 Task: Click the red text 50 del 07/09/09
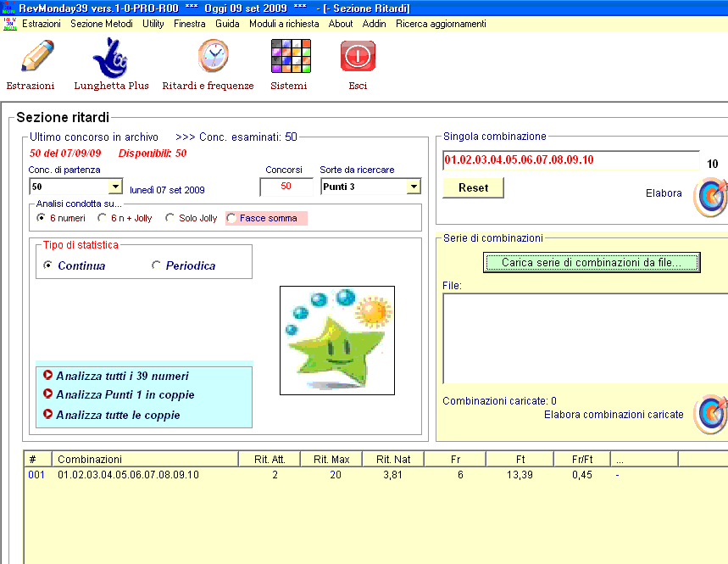pyautogui.click(x=65, y=154)
